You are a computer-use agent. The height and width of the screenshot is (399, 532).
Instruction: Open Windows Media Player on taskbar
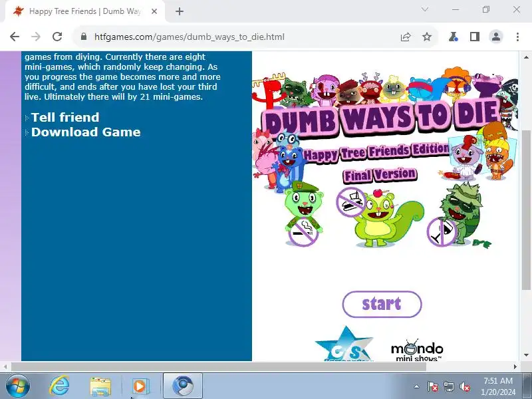140,386
